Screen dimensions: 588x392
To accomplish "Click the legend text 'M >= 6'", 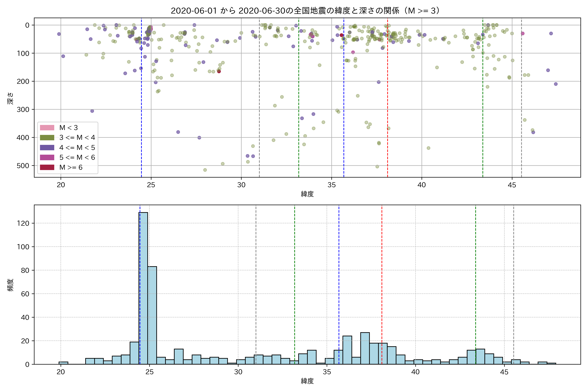I will [71, 168].
